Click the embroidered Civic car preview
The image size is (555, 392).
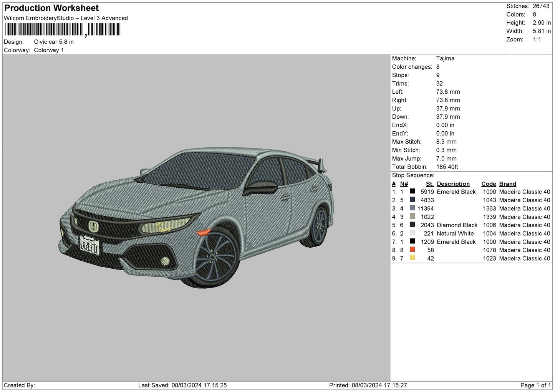tap(197, 217)
